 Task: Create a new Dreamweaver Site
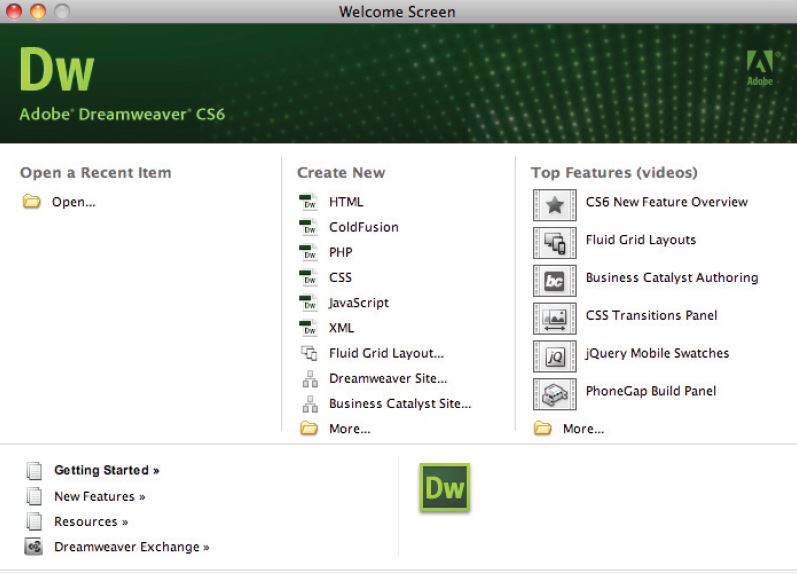point(388,378)
